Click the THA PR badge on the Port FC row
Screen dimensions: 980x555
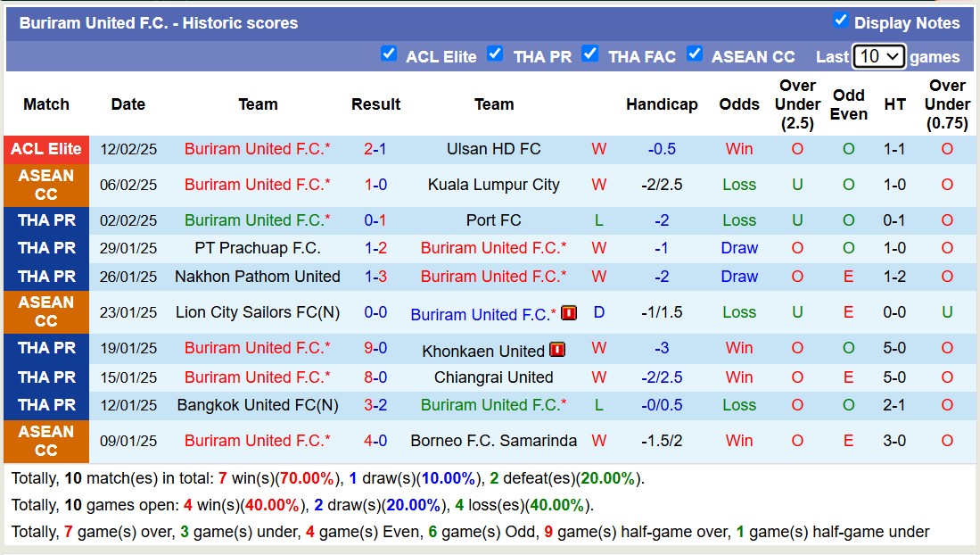tap(45, 220)
